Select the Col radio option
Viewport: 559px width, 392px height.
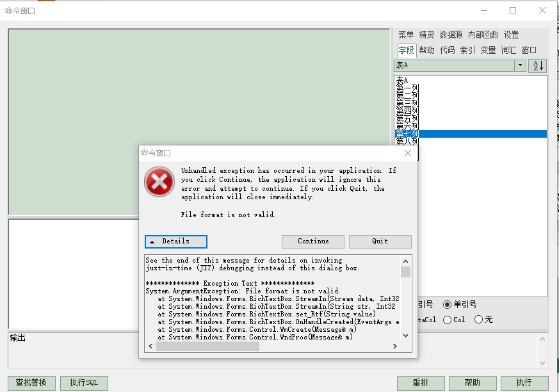pos(454,320)
